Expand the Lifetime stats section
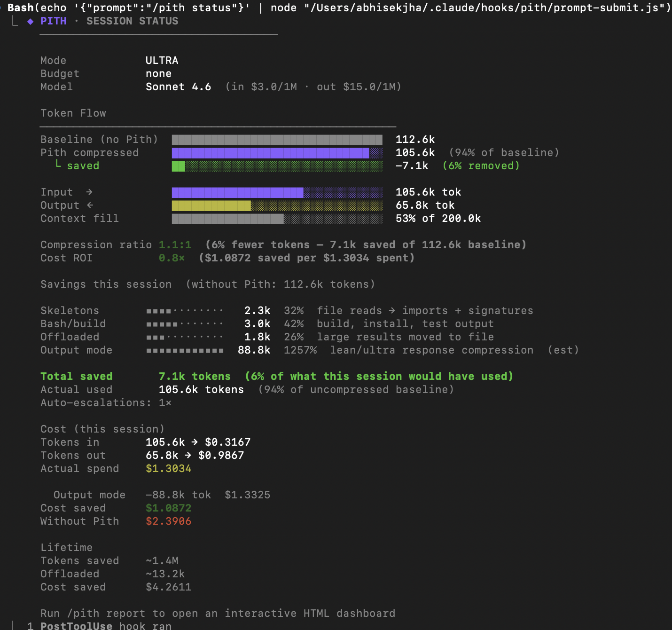Screen dimensions: 672x630 66,547
